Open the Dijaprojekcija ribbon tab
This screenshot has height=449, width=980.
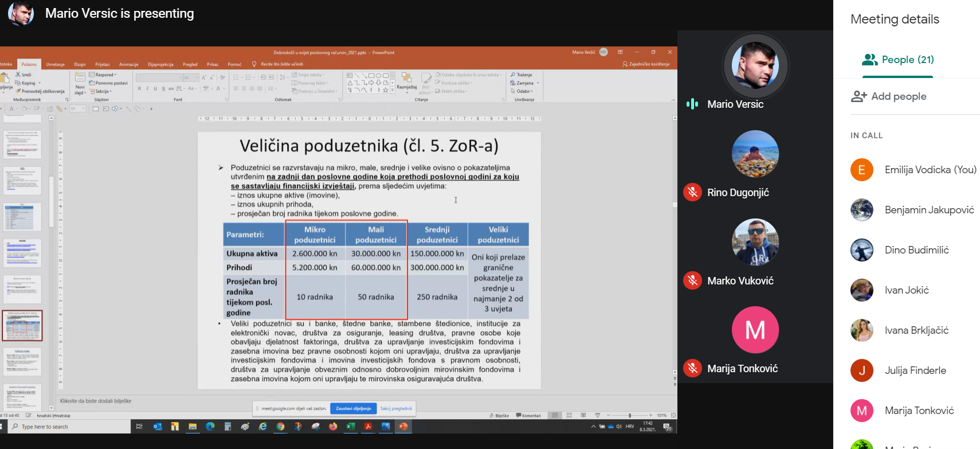pyautogui.click(x=160, y=64)
